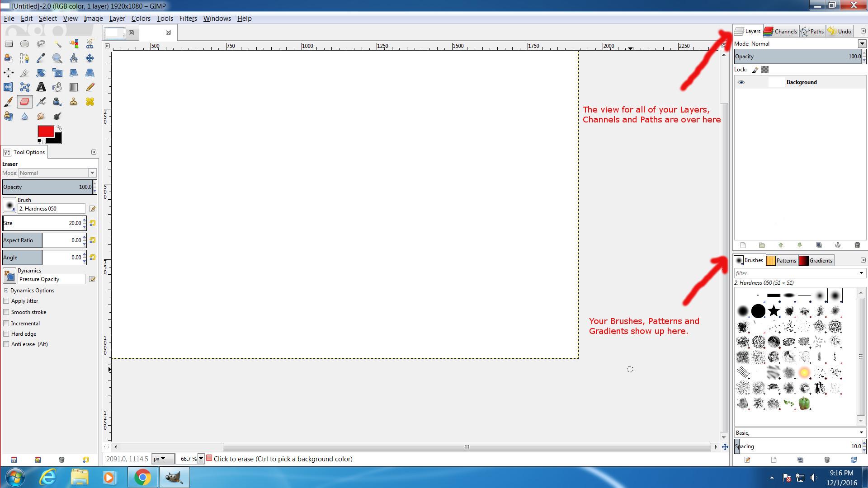
Task: Select the Rectangle Select tool
Action: tap(9, 44)
